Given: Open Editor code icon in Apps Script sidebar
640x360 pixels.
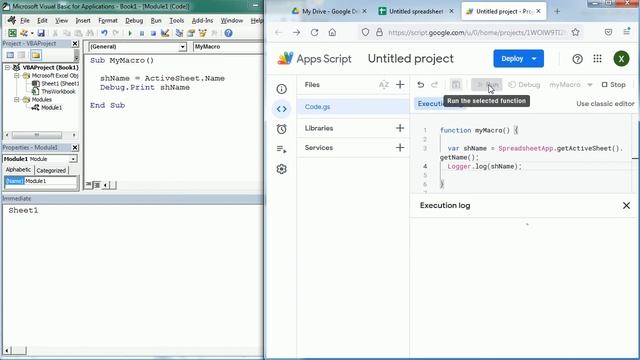Looking at the screenshot, I should click(x=282, y=109).
